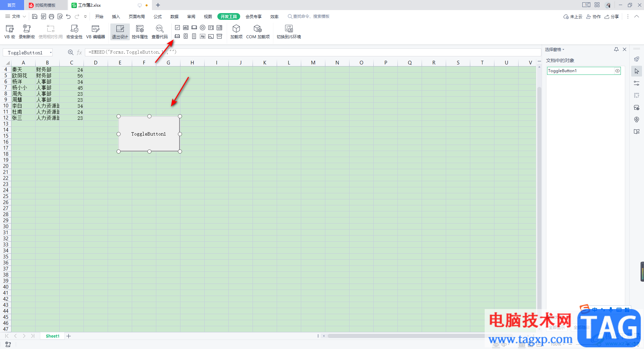644x349 pixels.
Task: Open the COM 加载项 add-ins dialog
Action: tap(258, 32)
